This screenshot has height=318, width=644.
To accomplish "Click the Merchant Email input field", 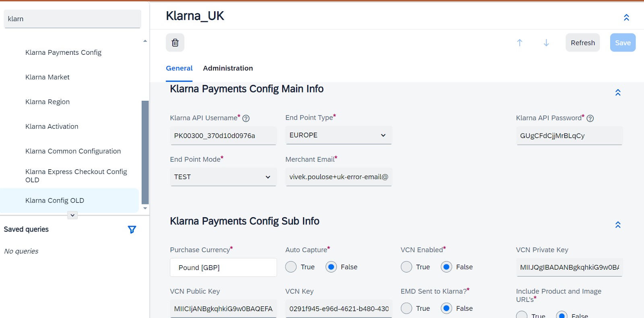I will [339, 177].
